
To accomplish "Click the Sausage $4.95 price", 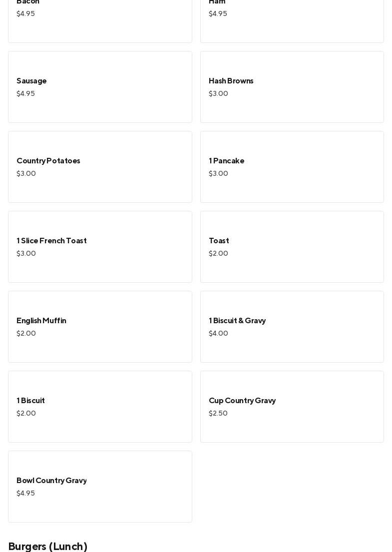I will click(x=25, y=94).
